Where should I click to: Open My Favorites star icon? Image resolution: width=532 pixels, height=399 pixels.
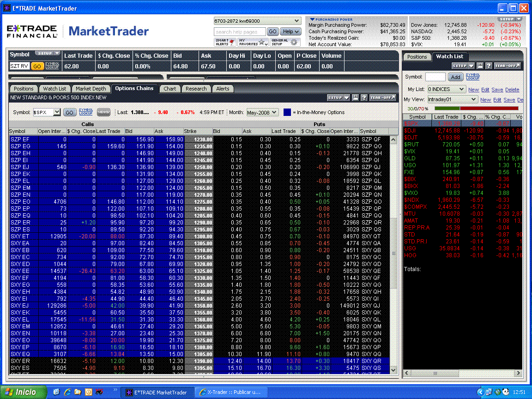point(261,42)
